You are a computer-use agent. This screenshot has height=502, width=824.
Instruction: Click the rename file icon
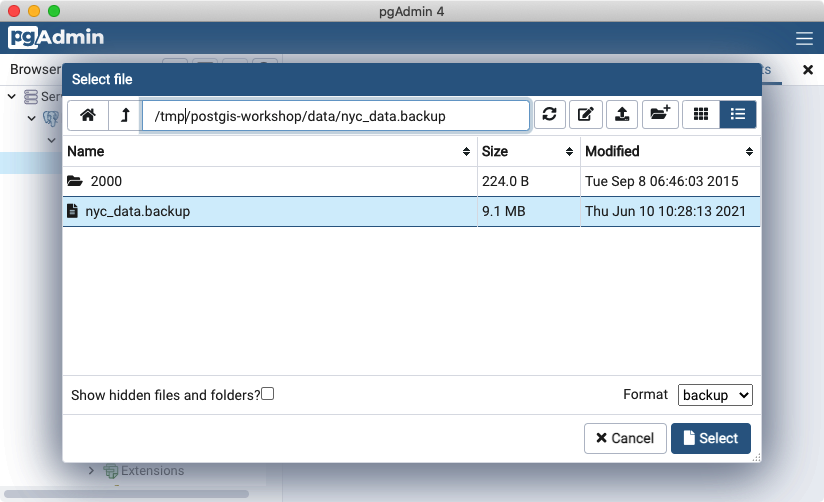pos(586,115)
